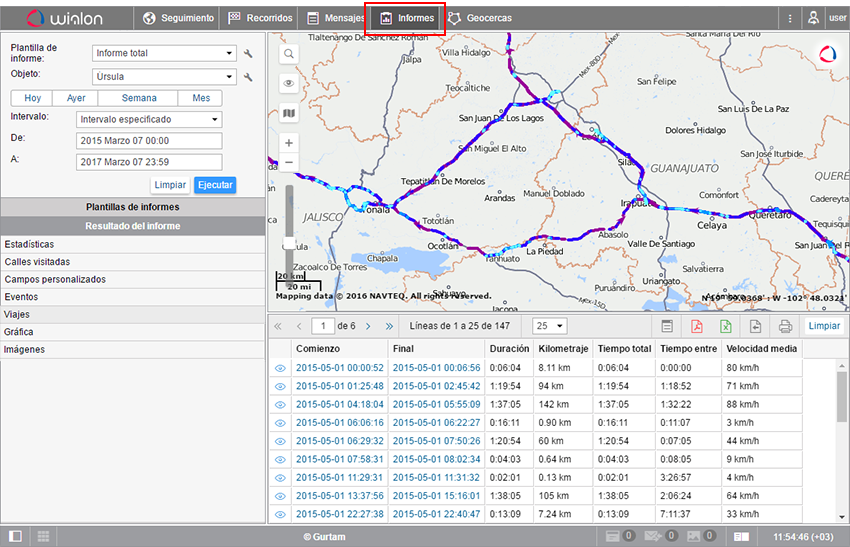Screen dimensions: 850x547
Task: Toggle eye for trip starting 2015-05-01 04:18:04
Action: [x=280, y=404]
